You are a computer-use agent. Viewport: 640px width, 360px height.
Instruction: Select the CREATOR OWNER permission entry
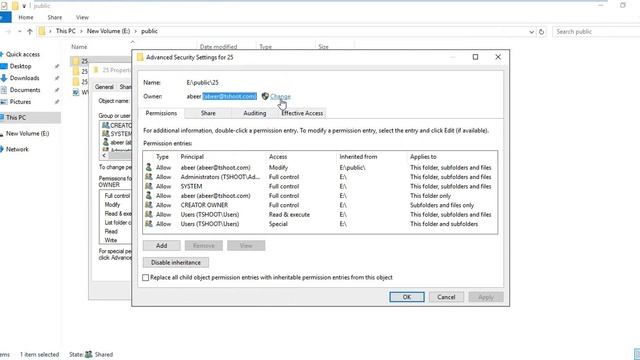[320, 205]
